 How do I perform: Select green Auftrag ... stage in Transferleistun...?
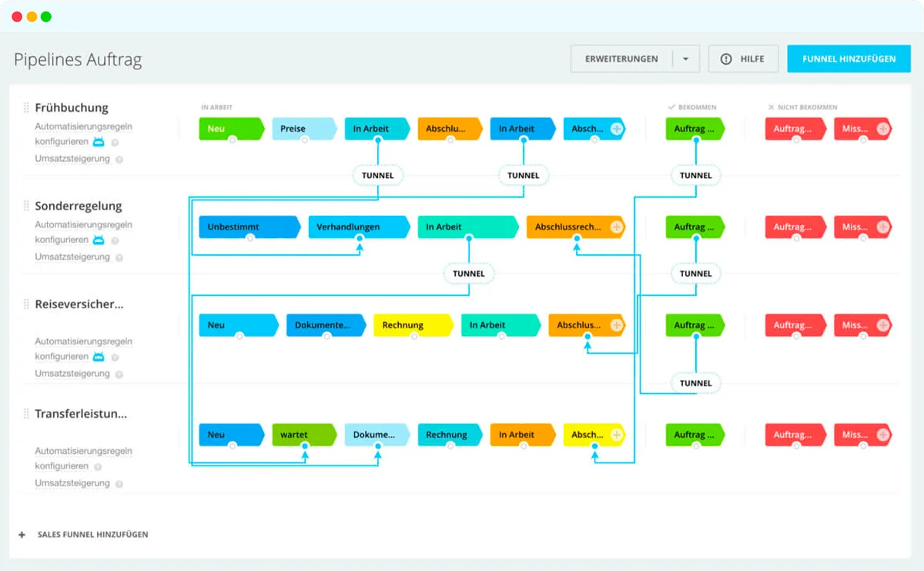coord(695,435)
